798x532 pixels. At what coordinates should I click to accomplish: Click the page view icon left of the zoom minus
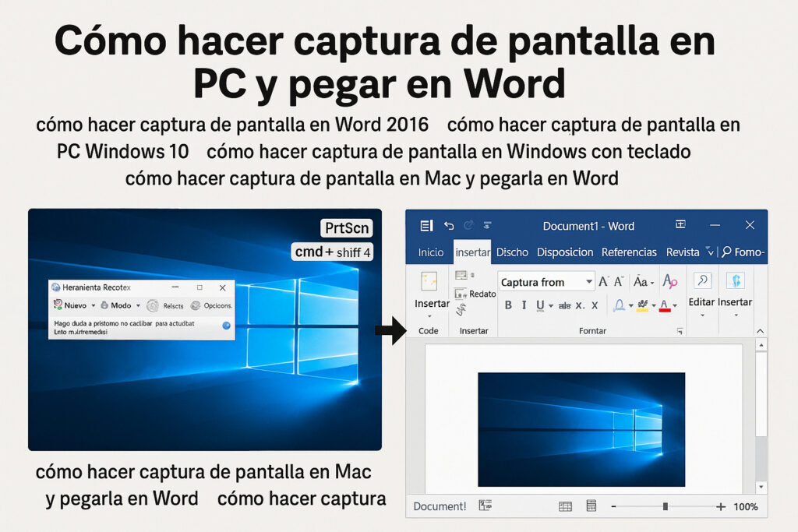click(591, 506)
